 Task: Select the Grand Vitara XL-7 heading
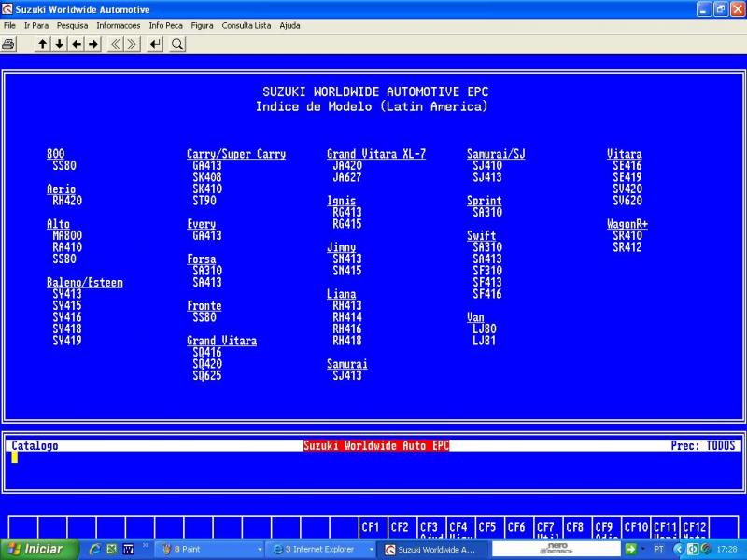point(376,154)
